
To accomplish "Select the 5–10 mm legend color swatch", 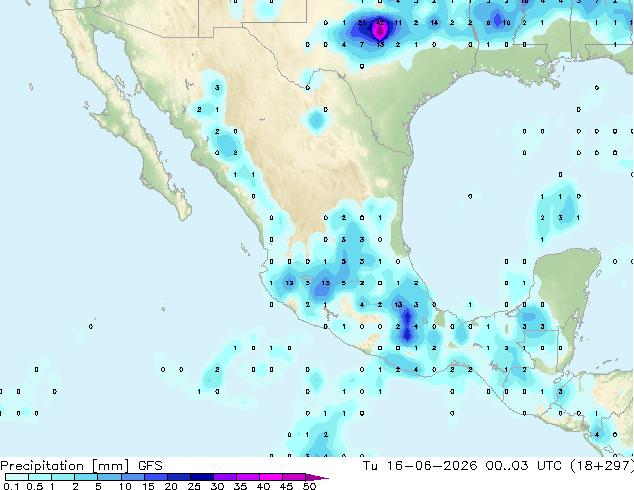I will [109, 477].
